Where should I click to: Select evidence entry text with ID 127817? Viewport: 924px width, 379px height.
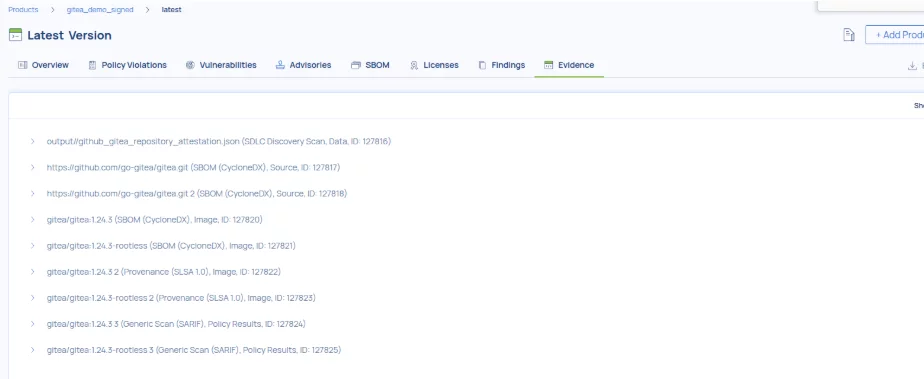(193, 167)
